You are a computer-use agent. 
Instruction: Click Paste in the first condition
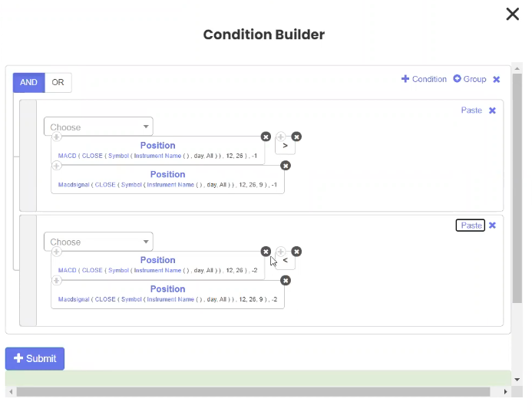(x=471, y=110)
